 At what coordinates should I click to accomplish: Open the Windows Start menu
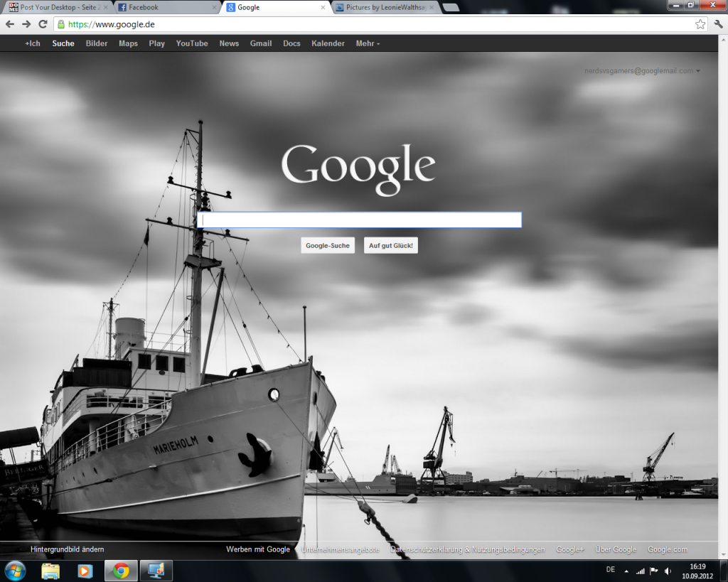point(16,571)
